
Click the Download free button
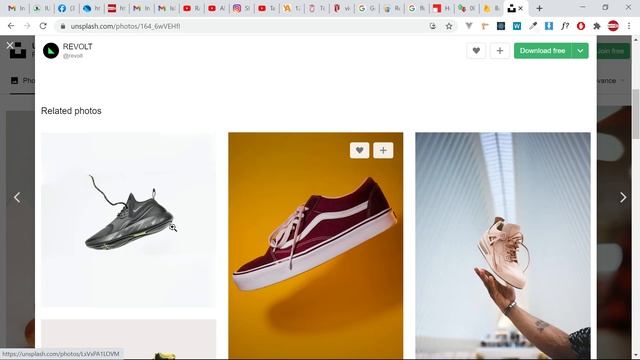[x=542, y=51]
